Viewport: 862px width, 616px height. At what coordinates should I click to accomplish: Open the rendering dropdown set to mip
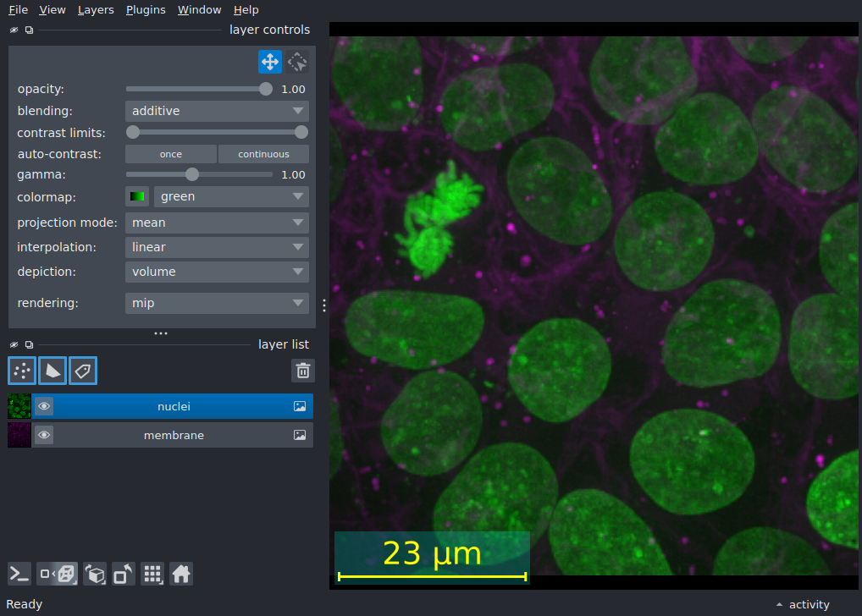(x=217, y=303)
